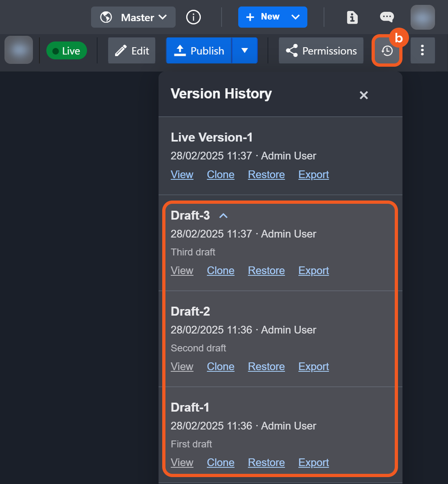Click the Edit button
The height and width of the screenshot is (484, 448).
[132, 50]
